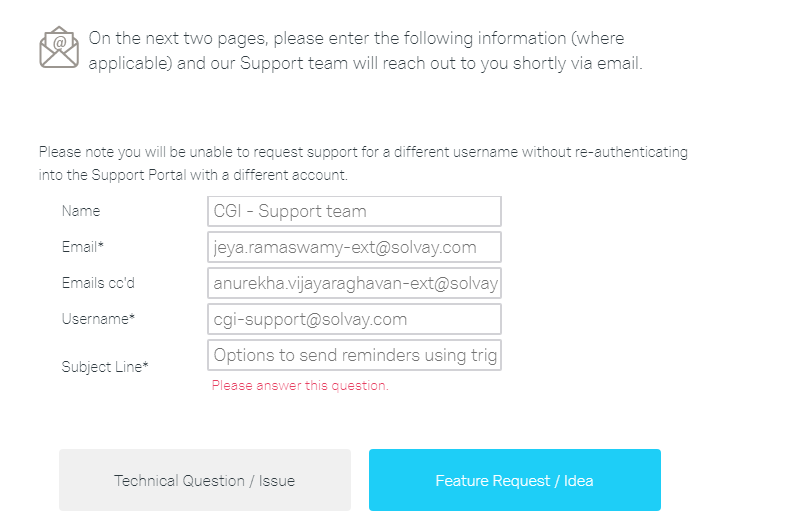Click the envelope email icon
Viewport: 787px width, 532px height.
click(x=59, y=47)
